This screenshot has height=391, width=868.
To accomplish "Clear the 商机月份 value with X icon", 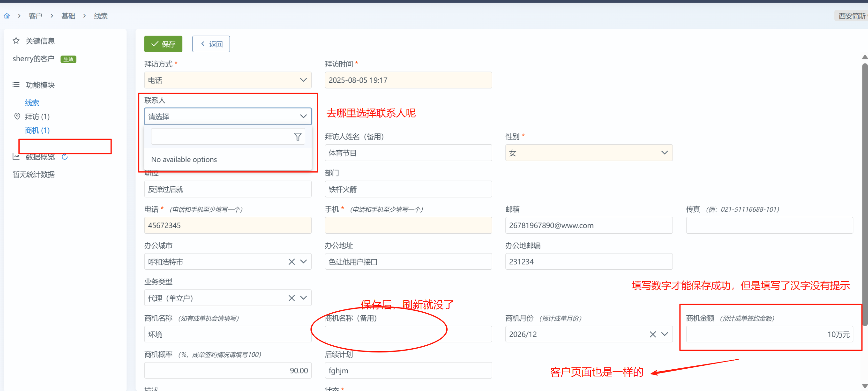I will coord(653,334).
